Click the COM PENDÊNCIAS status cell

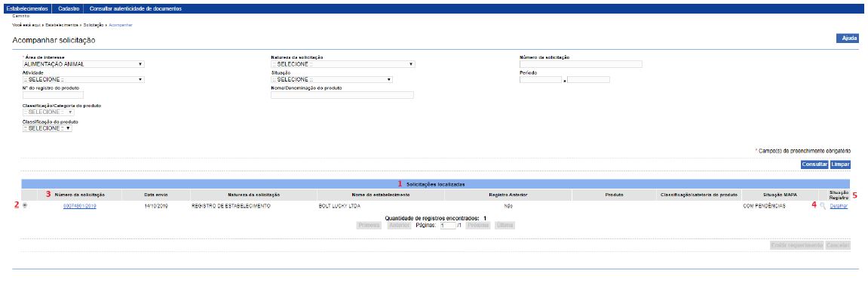pos(765,206)
